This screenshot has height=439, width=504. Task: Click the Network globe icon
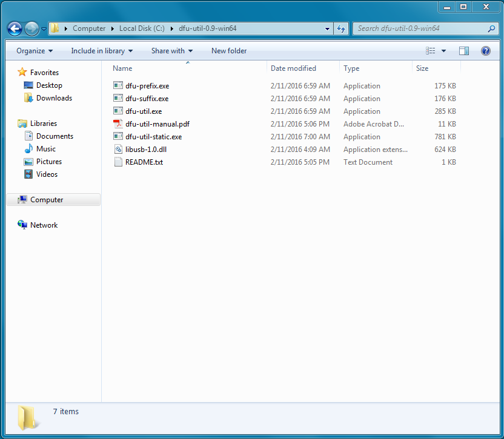22,225
